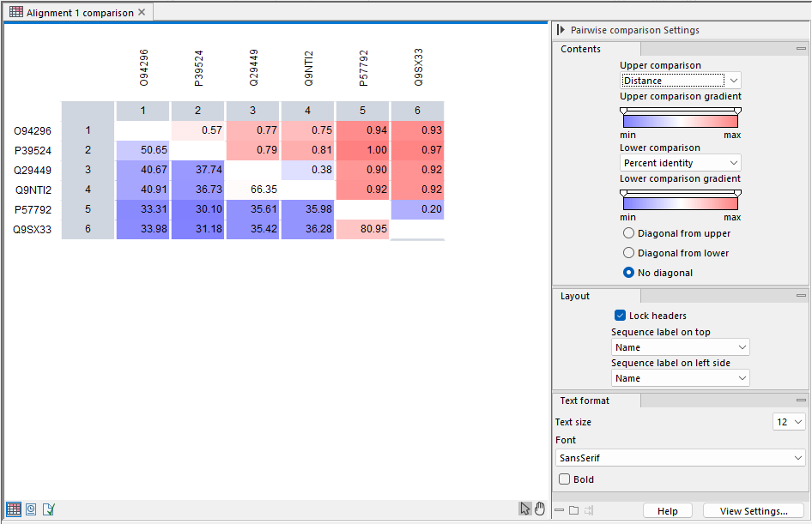Activate the selection arrow tool

click(x=526, y=508)
